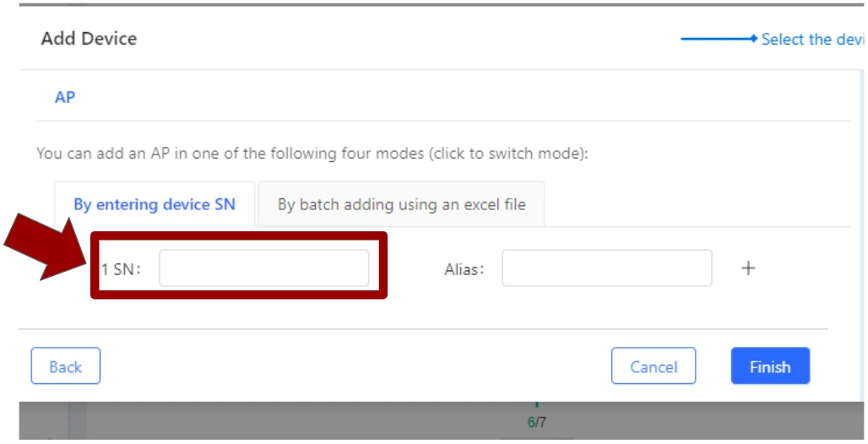Select the AP tab

point(65,97)
